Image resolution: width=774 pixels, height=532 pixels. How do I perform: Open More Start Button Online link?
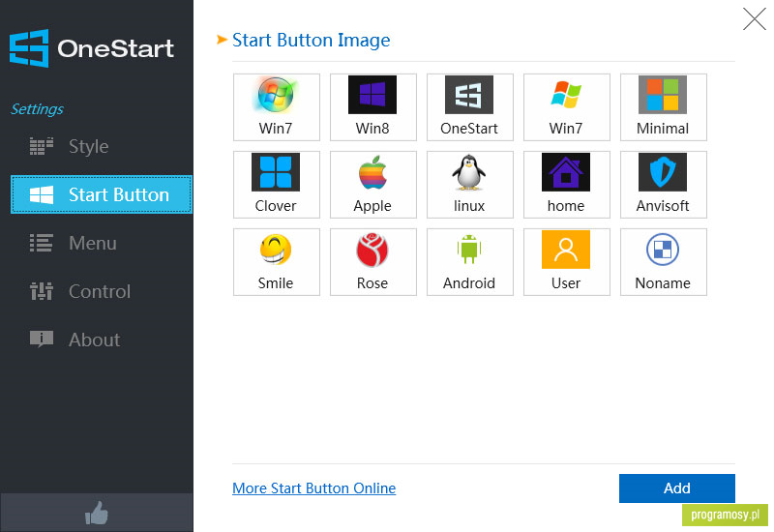coord(313,488)
